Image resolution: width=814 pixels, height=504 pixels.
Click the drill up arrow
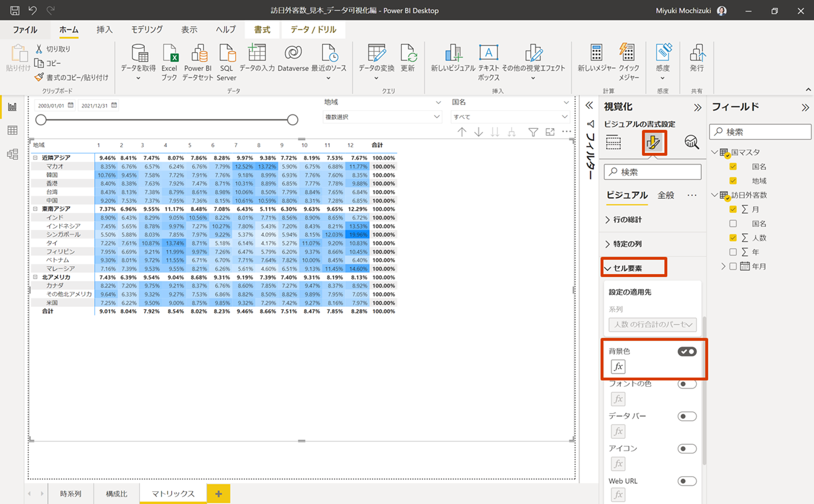tap(462, 132)
